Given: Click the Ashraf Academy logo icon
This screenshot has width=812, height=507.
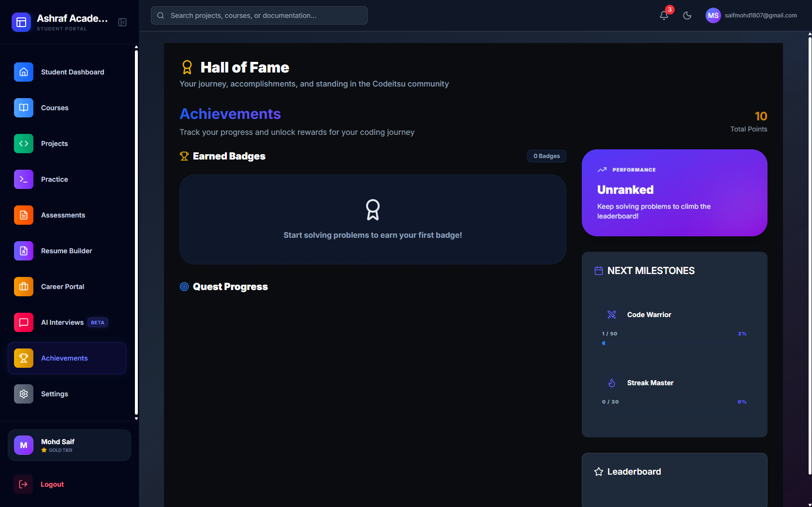Looking at the screenshot, I should (21, 22).
